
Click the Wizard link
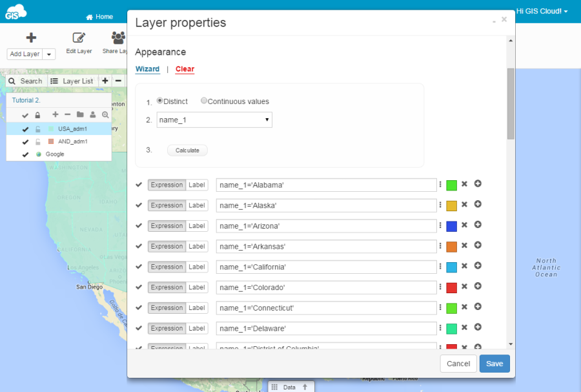click(x=147, y=69)
